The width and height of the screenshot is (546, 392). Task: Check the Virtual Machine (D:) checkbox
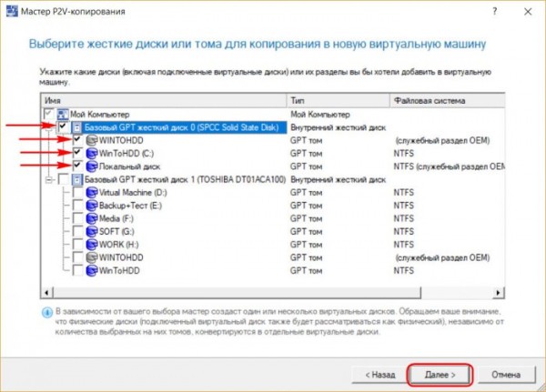click(x=77, y=192)
